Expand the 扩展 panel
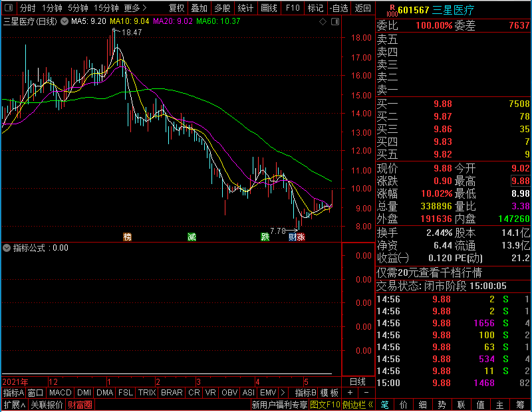This screenshot has width=532, height=412. click(15, 405)
